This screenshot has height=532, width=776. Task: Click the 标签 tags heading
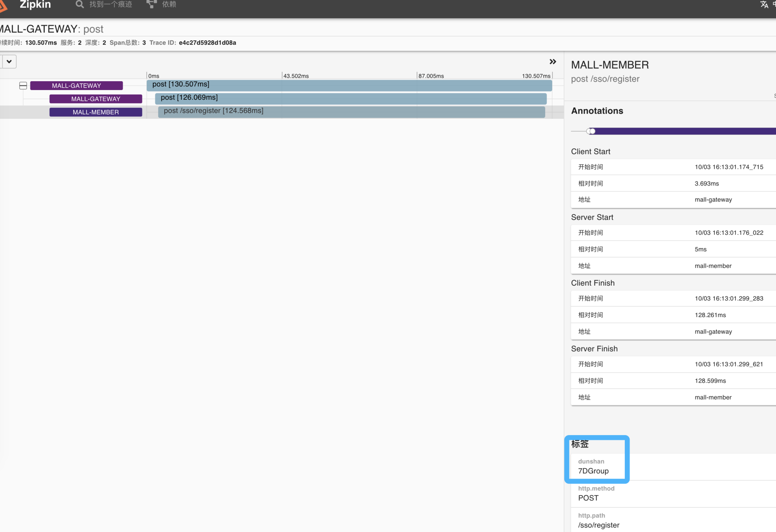point(580,444)
